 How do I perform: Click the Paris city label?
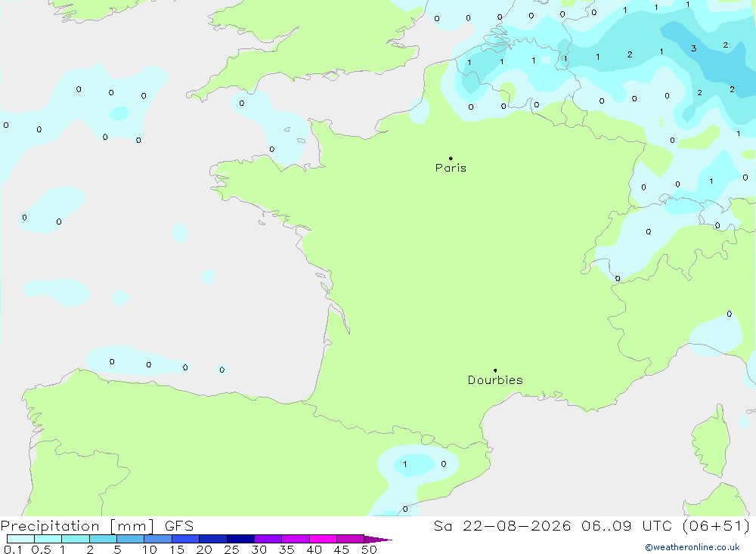pyautogui.click(x=451, y=168)
